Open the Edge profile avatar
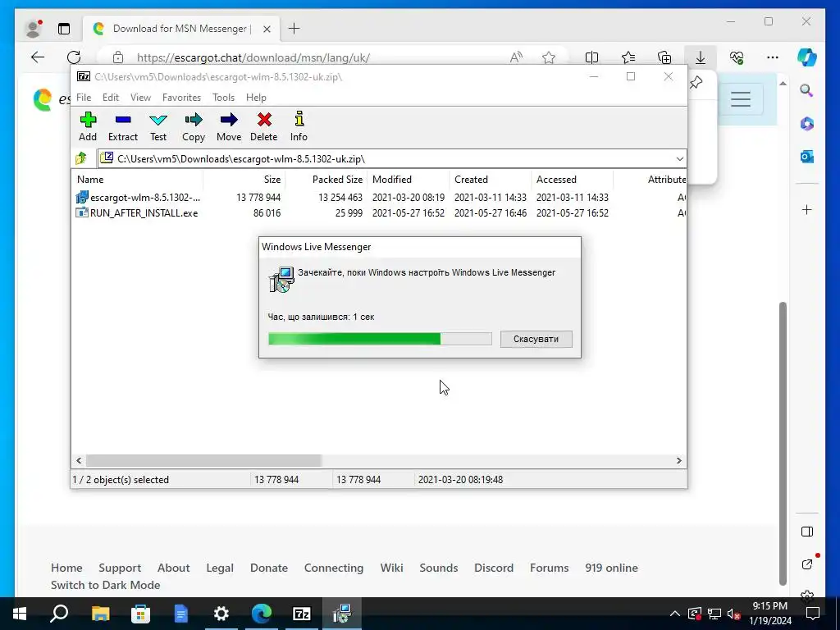This screenshot has width=840, height=630. point(34,29)
